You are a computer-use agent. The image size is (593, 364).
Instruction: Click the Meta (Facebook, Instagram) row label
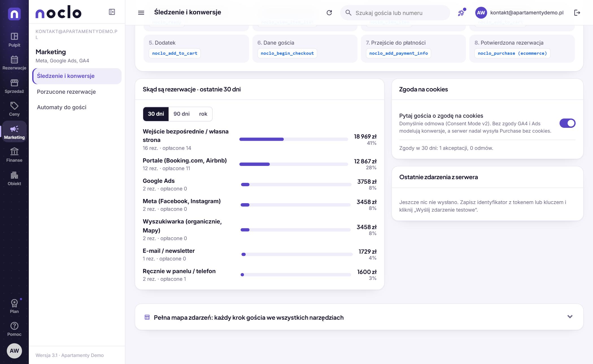click(x=182, y=201)
